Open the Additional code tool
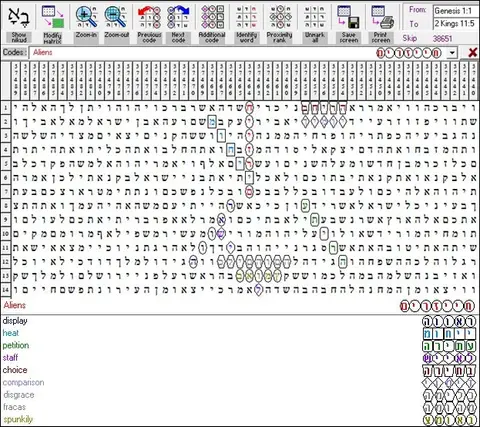 pyautogui.click(x=212, y=17)
